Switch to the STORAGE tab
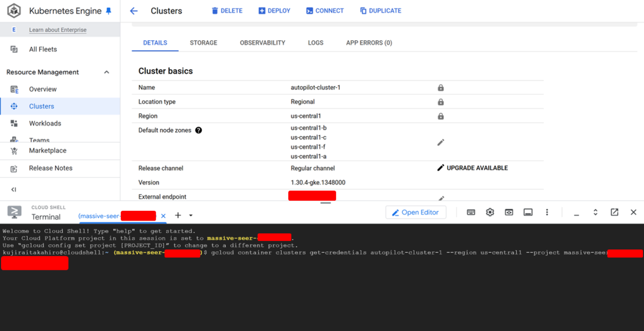 203,43
